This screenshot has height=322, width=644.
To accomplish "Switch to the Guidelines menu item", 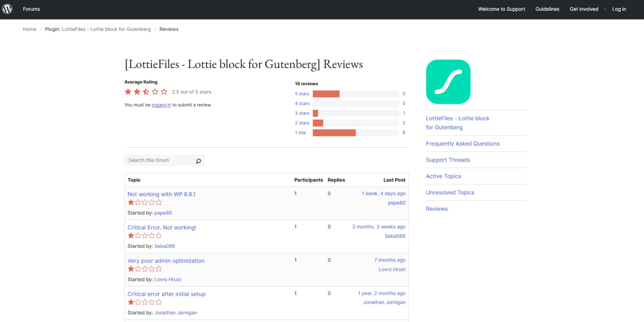I will pyautogui.click(x=547, y=9).
